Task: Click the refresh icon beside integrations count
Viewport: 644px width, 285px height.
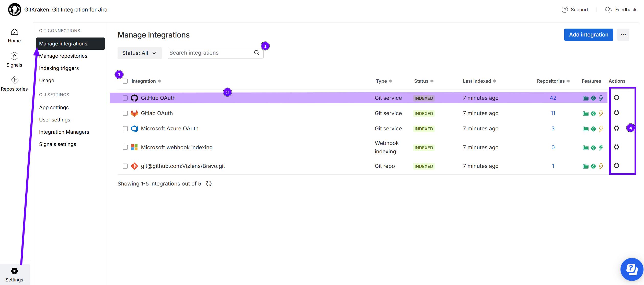Action: 209,184
